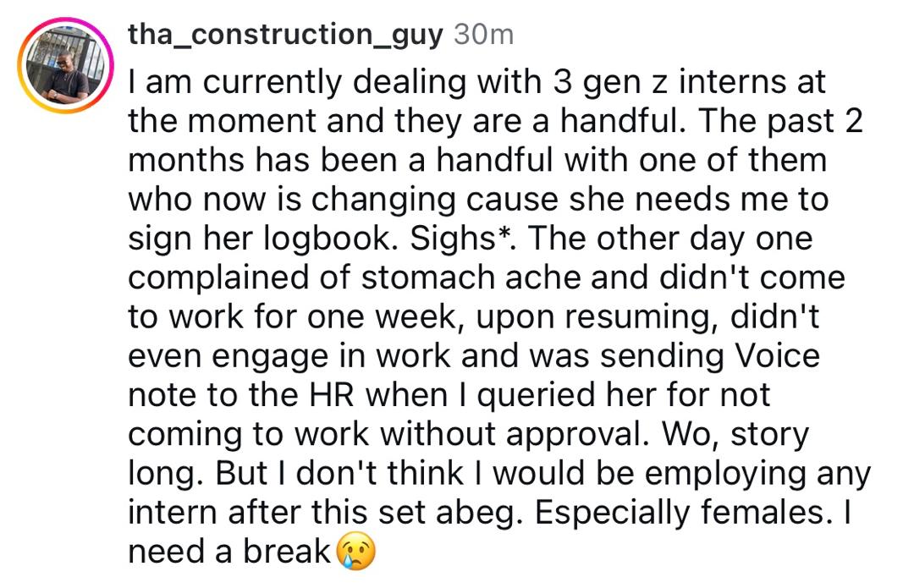Click the word 'employing' near the end
This screenshot has width=914, height=588.
pyautogui.click(x=725, y=475)
